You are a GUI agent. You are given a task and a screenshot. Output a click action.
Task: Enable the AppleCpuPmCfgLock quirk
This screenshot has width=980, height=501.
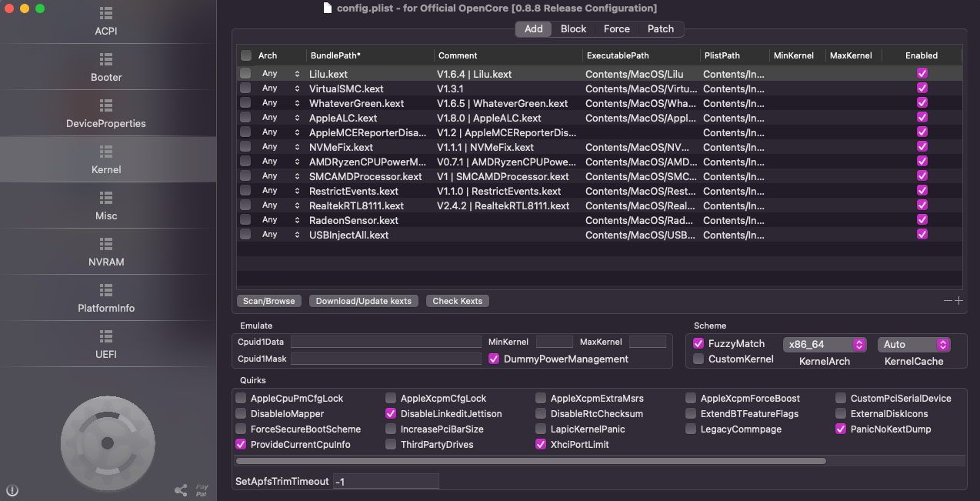[242, 399]
